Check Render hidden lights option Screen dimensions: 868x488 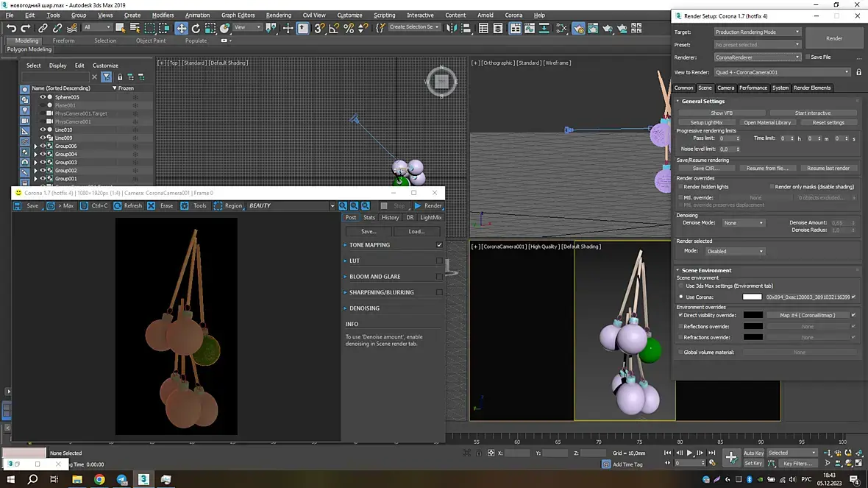point(680,187)
